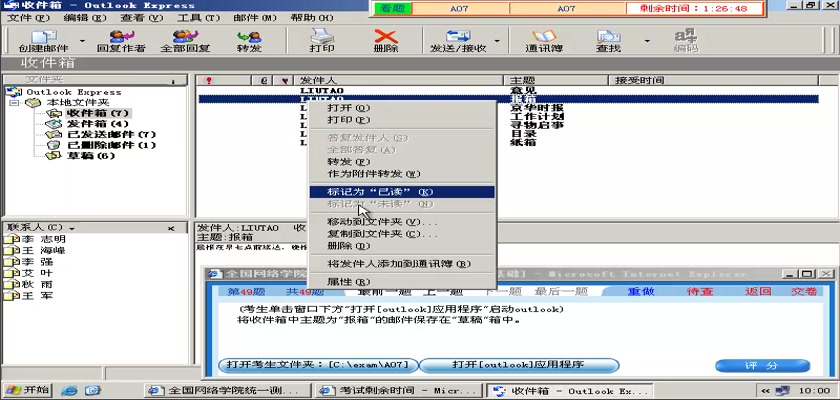Open the Find (查找) dropdown arrow

[647, 41]
